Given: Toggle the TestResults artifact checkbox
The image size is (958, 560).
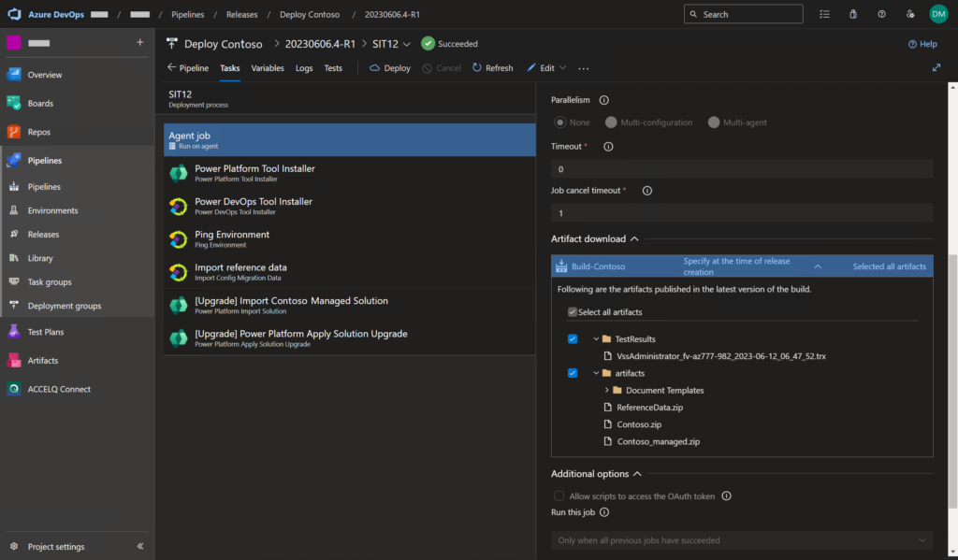Looking at the screenshot, I should point(572,338).
